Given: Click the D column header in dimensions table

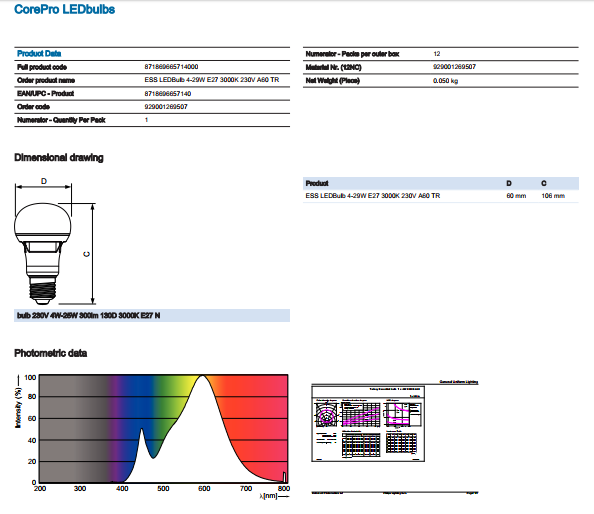Looking at the screenshot, I should click(509, 183).
